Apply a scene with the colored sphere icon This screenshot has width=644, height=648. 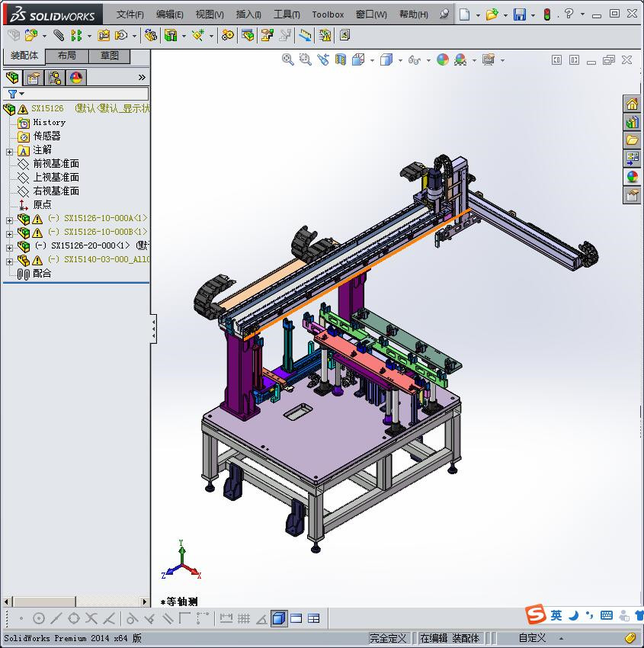pos(443,59)
